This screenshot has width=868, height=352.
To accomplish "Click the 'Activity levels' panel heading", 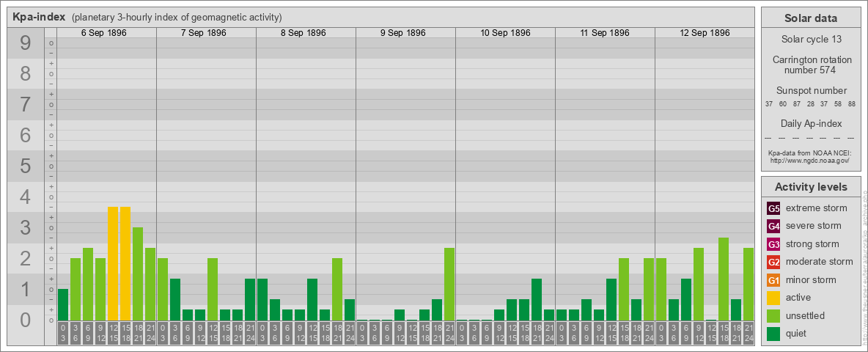I will tap(811, 187).
